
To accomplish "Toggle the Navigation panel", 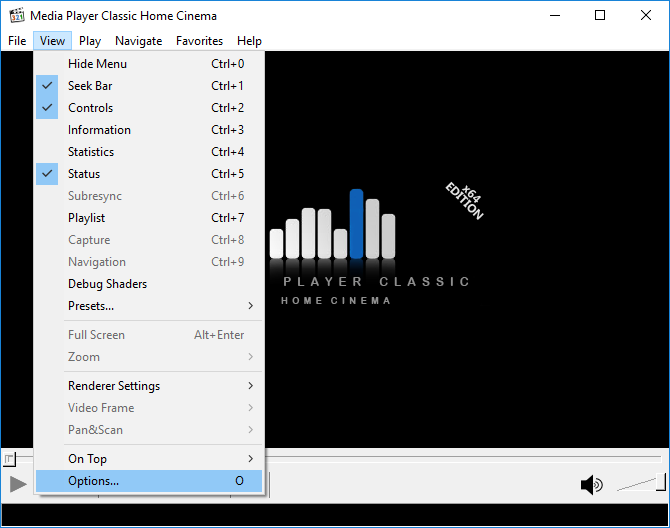I will pos(149,262).
